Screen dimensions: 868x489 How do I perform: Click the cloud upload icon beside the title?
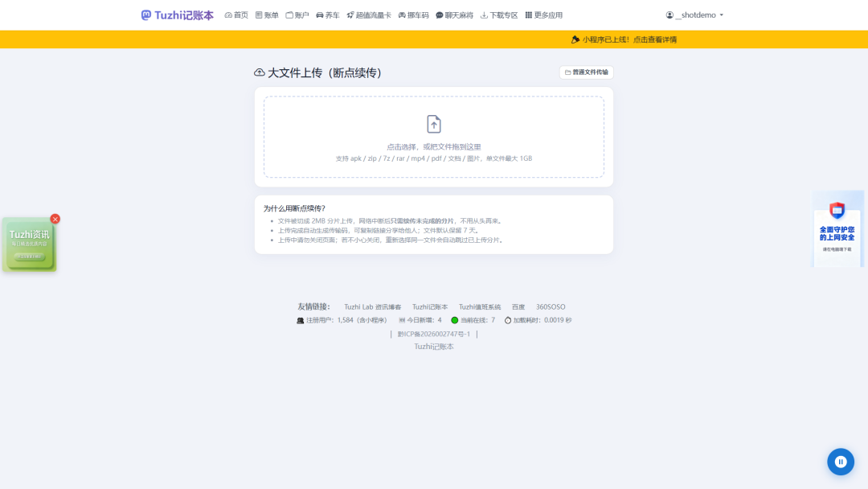point(259,72)
